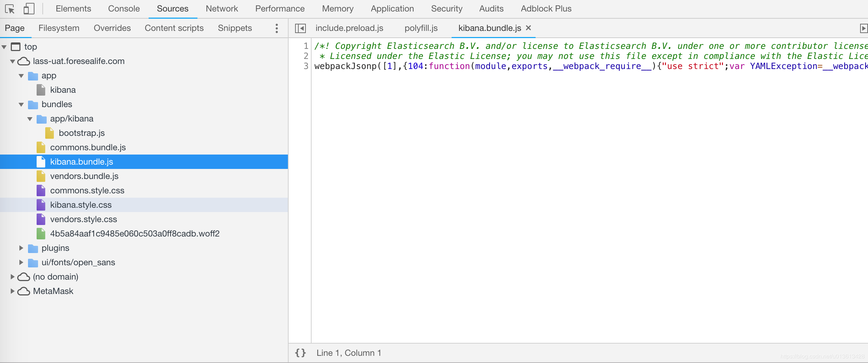
Task: Collapse the lass-uat.foresealife.com domain node
Action: pyautogui.click(x=13, y=61)
